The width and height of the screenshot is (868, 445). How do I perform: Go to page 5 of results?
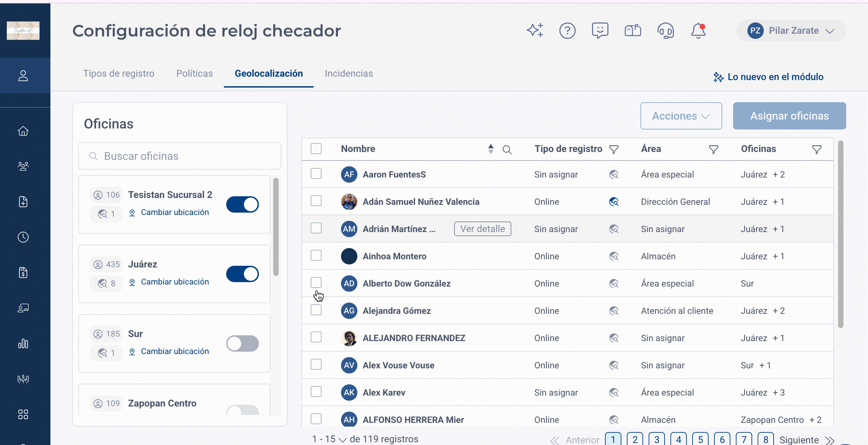tap(700, 439)
